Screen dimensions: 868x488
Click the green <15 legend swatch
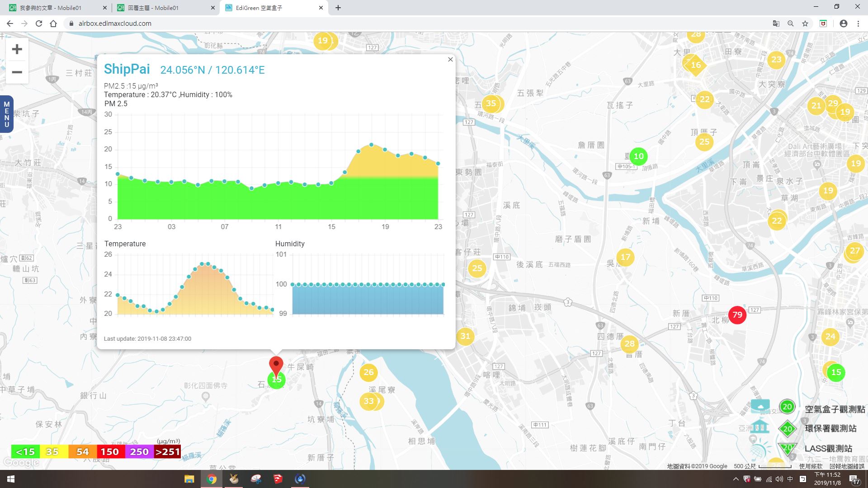(25, 451)
